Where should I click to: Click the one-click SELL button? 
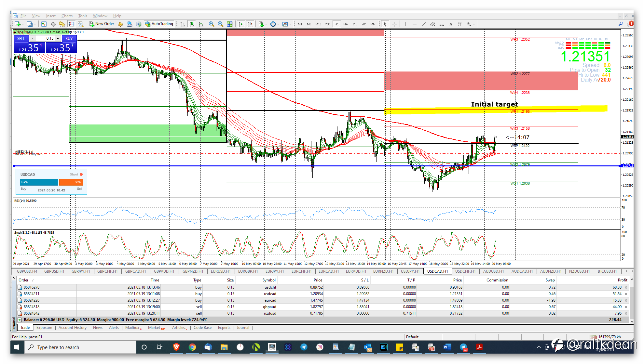(x=21, y=38)
